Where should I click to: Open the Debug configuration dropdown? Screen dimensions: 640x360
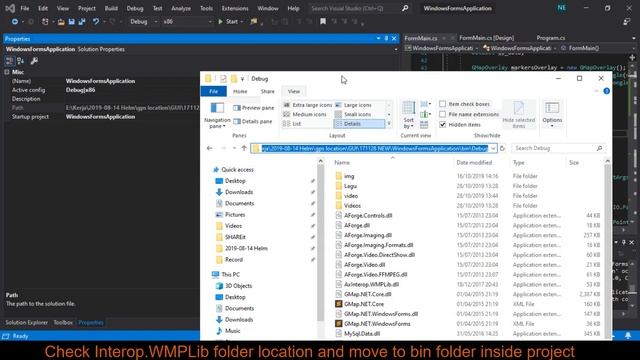tap(156, 22)
